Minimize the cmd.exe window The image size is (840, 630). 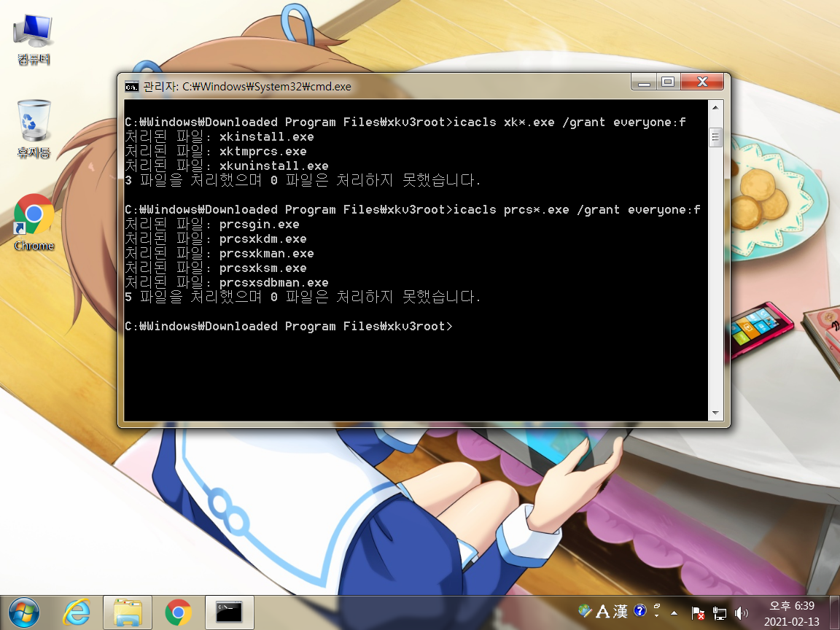coord(645,82)
